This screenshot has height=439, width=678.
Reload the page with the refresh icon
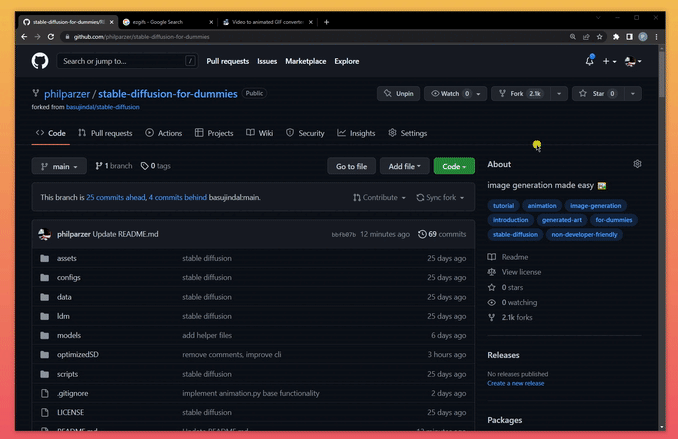51,37
